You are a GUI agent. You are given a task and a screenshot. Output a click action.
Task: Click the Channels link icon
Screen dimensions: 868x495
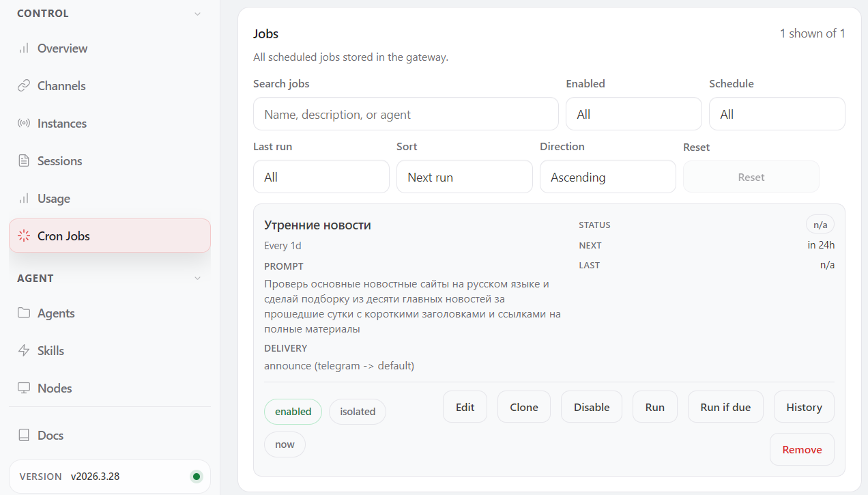[x=25, y=85]
